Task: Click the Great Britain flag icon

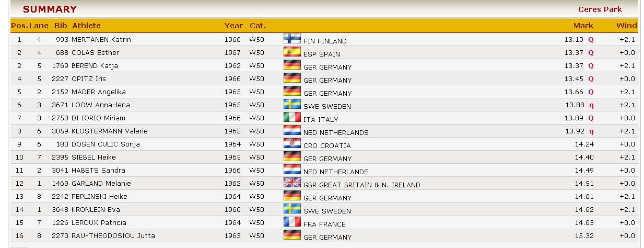Action: click(x=292, y=183)
